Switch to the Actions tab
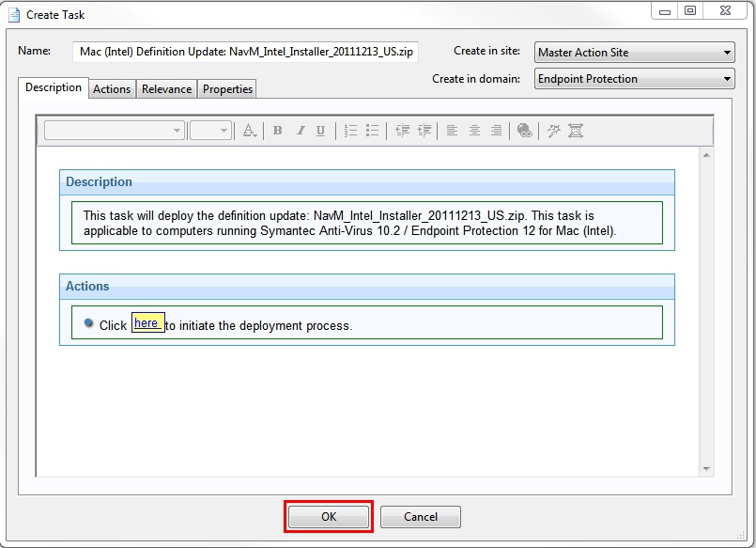The image size is (756, 548). click(112, 89)
